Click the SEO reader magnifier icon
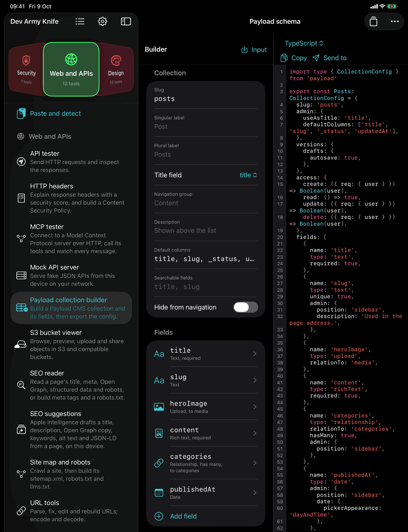 21,385
